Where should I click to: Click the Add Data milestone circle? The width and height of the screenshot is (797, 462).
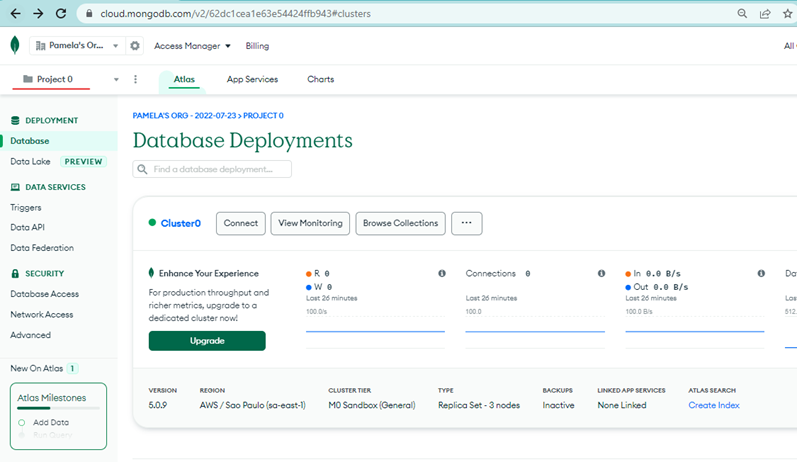point(21,422)
